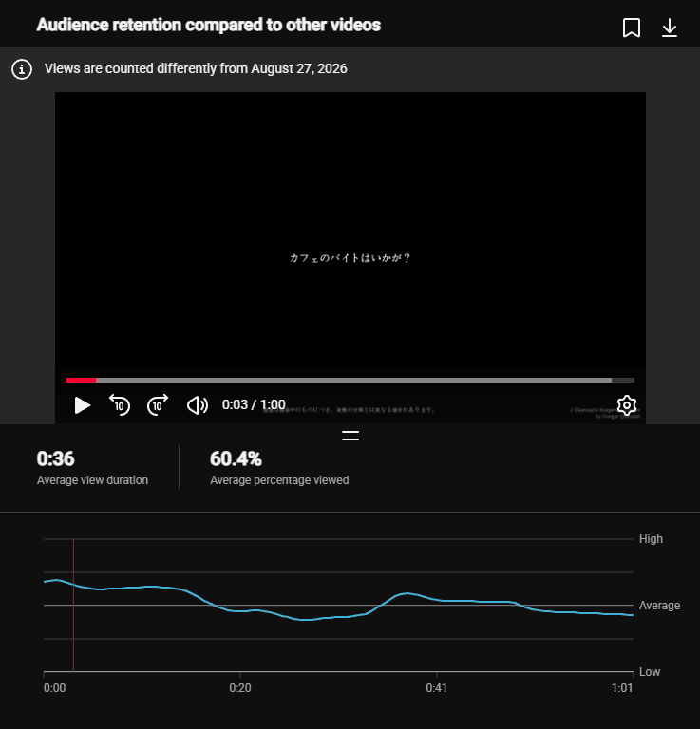
Task: Click the 'Average percentage viewed' label
Action: [x=279, y=480]
